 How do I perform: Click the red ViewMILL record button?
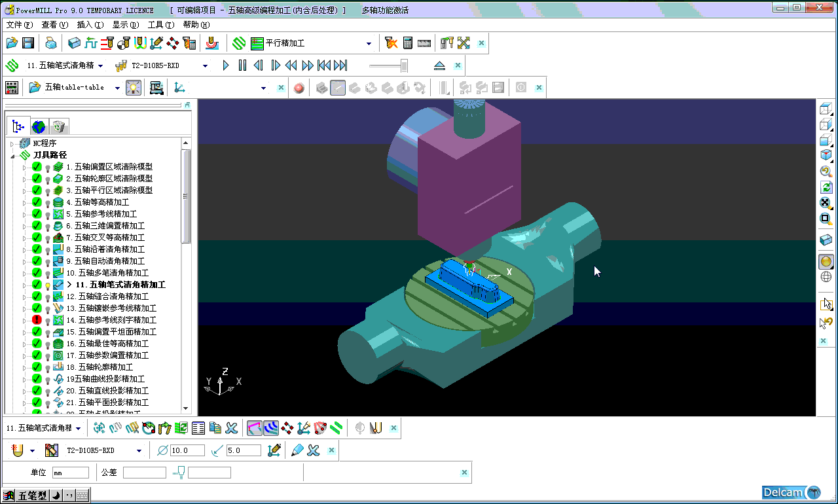coord(299,88)
